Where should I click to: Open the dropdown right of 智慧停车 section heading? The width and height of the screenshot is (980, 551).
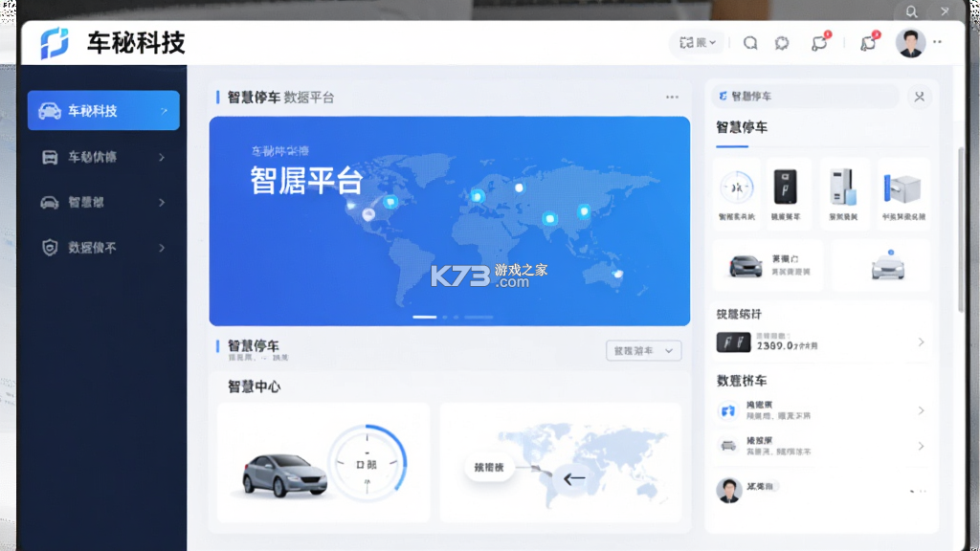(643, 350)
